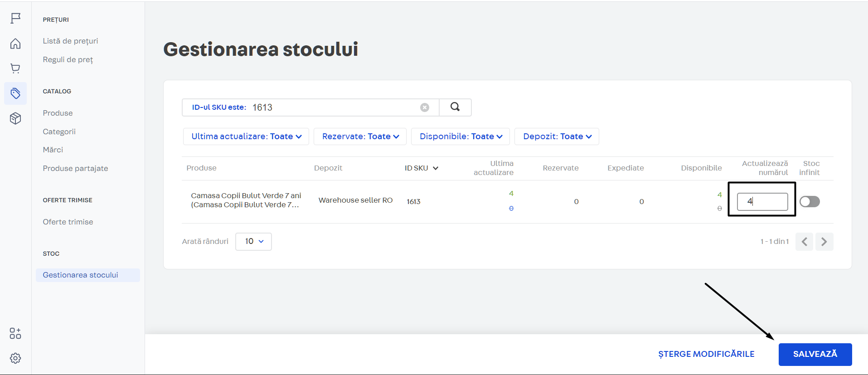The width and height of the screenshot is (868, 375).
Task: Click the SALVEAZĂ button
Action: click(x=815, y=354)
